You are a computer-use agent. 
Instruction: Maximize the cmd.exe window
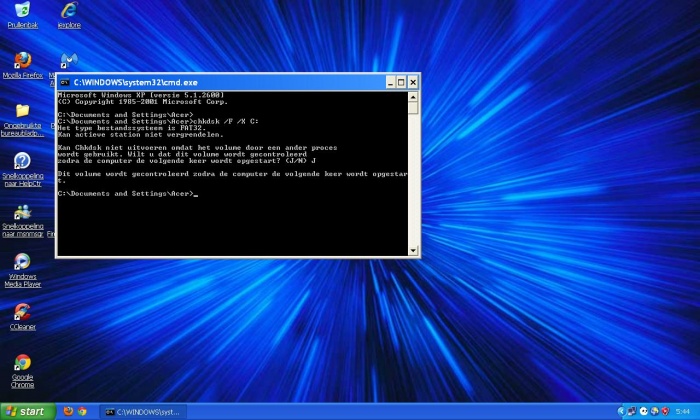point(401,83)
